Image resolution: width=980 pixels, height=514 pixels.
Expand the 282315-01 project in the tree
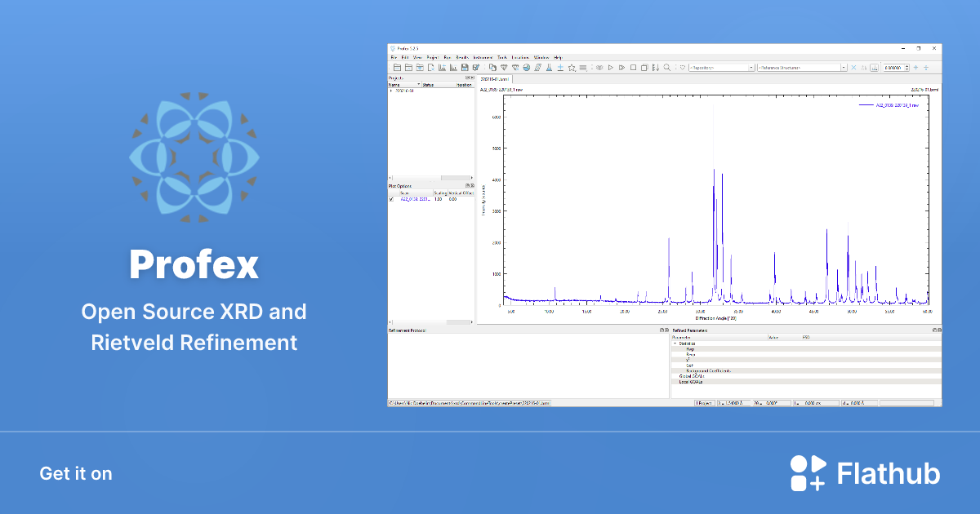(391, 90)
